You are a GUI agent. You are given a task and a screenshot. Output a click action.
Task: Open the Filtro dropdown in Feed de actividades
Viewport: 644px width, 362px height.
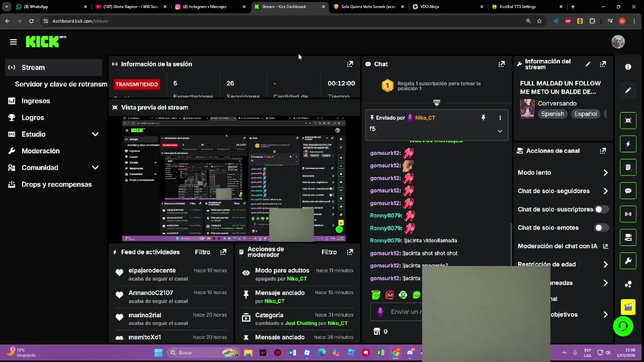202,252
